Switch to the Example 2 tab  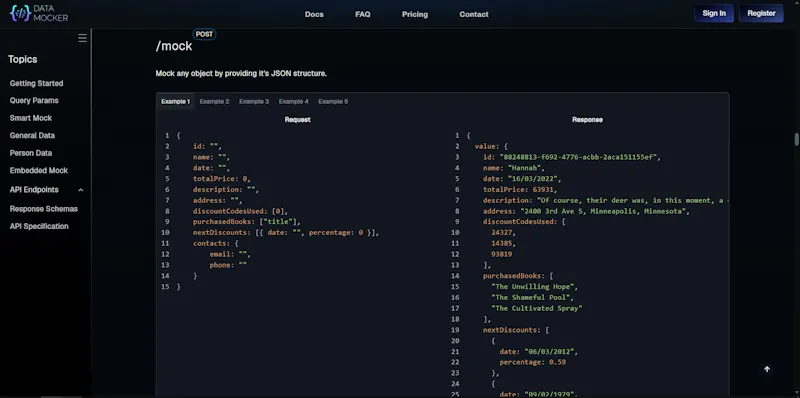pos(214,102)
